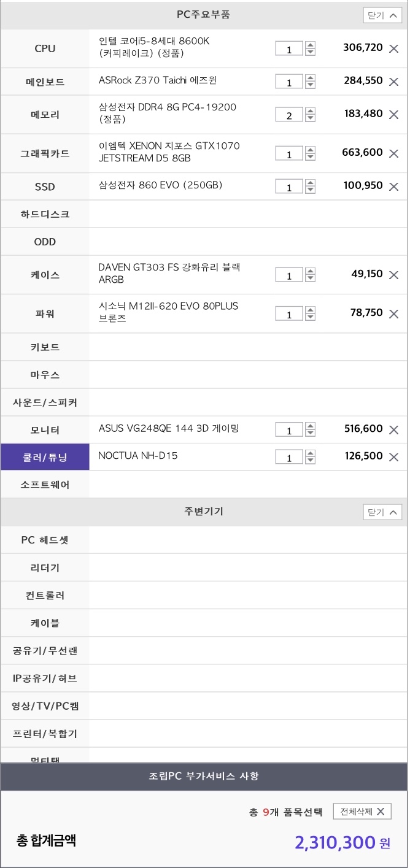This screenshot has height=868, width=410.
Task: Open the 모니터 category
Action: 45,430
